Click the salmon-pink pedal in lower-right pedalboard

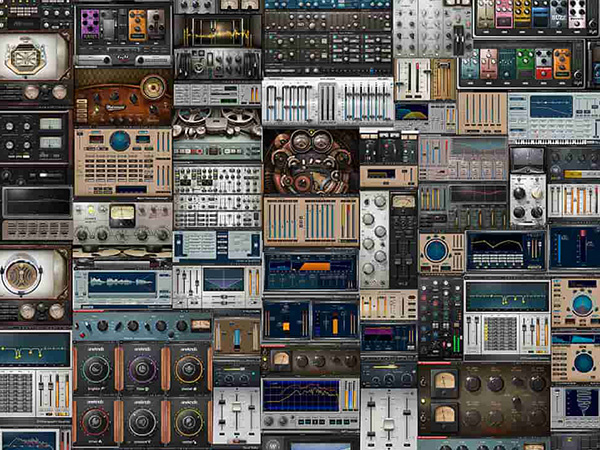point(488,64)
